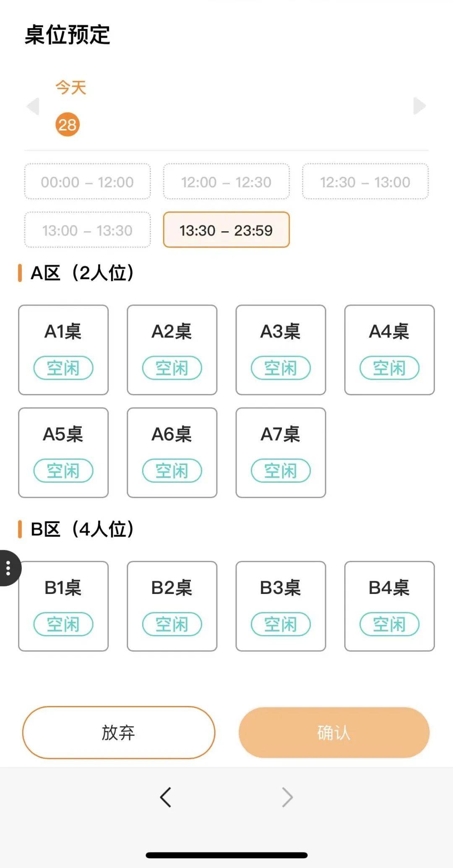453x868 pixels.
Task: Tap the 今天 date label
Action: pyautogui.click(x=70, y=88)
